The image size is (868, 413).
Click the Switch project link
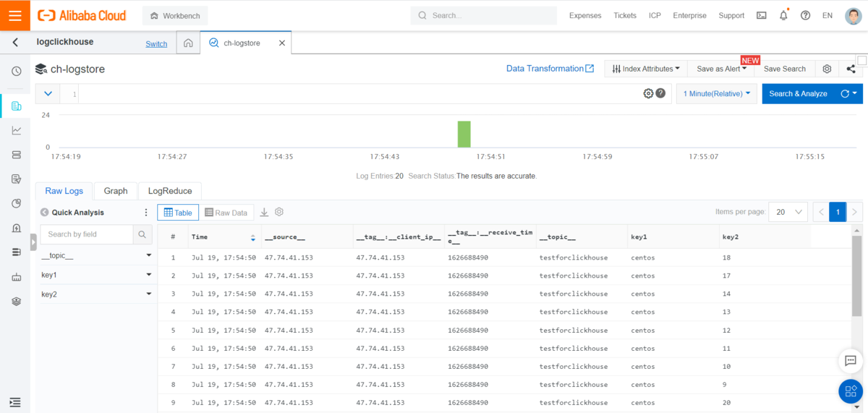pos(156,43)
